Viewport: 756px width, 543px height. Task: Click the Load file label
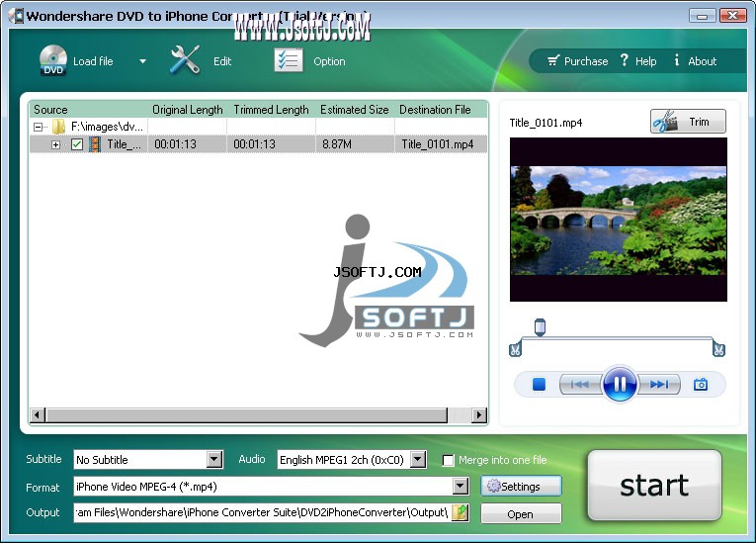coord(93,61)
